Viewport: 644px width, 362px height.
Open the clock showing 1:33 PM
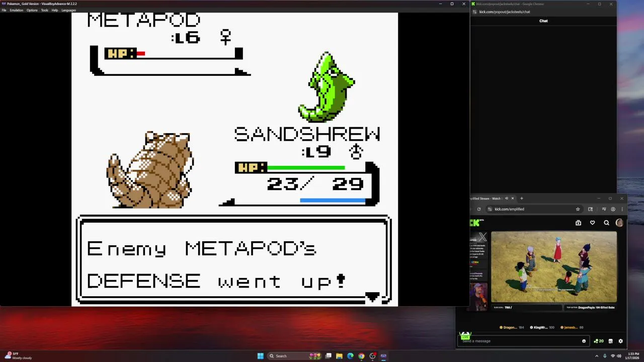click(x=632, y=356)
